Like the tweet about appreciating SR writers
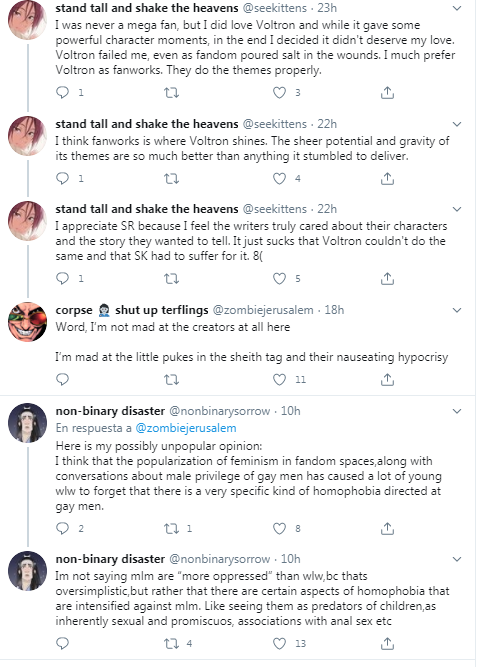Screen dimensions: 481x667 [x=279, y=279]
